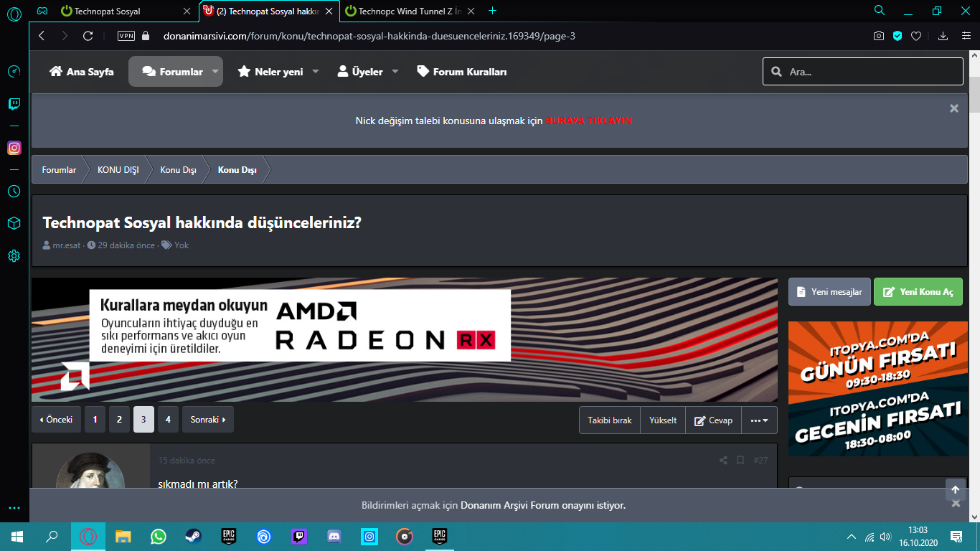This screenshot has width=980, height=551.
Task: Open the thread more-options ellipsis dropdown
Action: click(x=760, y=420)
